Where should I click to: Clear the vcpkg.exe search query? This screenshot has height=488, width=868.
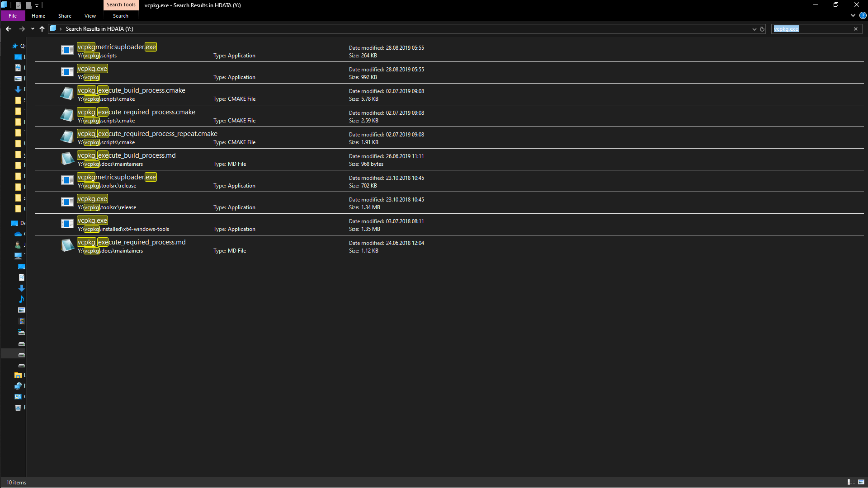tap(856, 29)
